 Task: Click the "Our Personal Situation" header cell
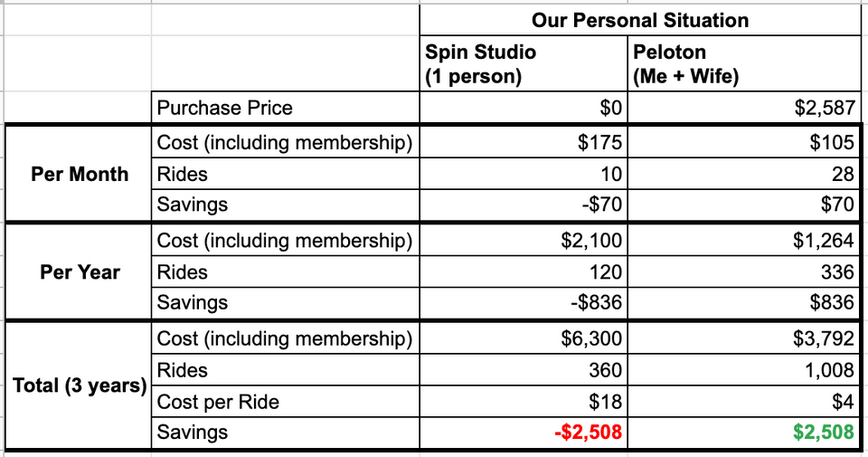coord(639,20)
